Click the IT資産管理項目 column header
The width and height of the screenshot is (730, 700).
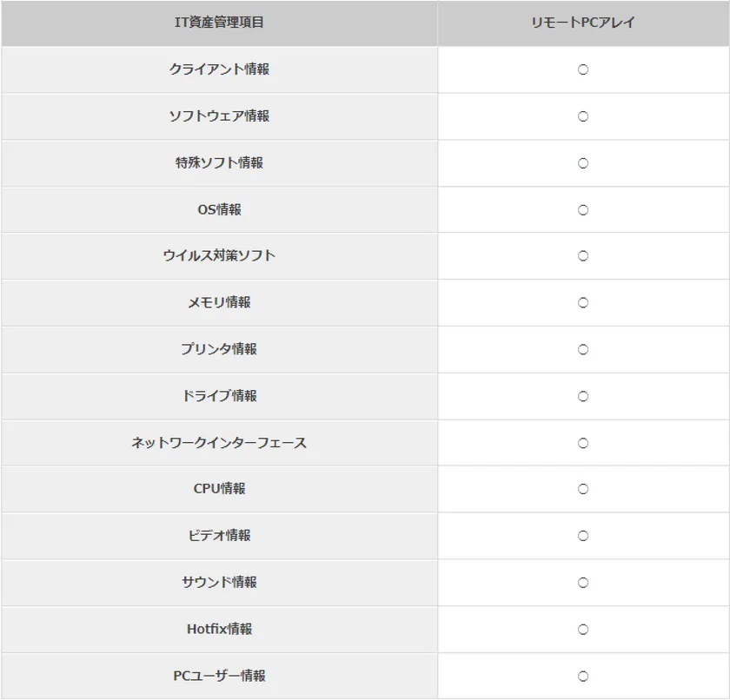pos(219,23)
